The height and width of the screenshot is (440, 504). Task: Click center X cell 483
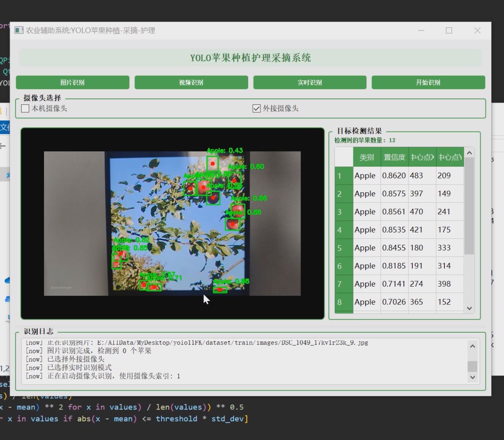point(422,176)
